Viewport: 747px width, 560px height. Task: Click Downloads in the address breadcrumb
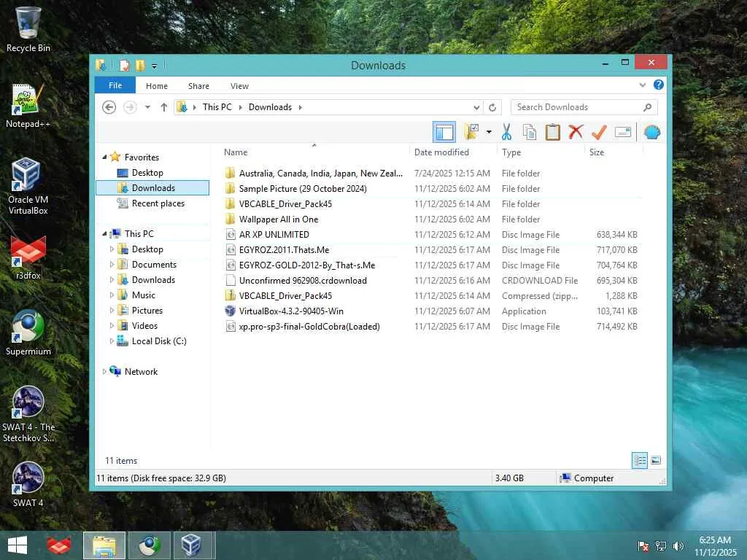[270, 107]
